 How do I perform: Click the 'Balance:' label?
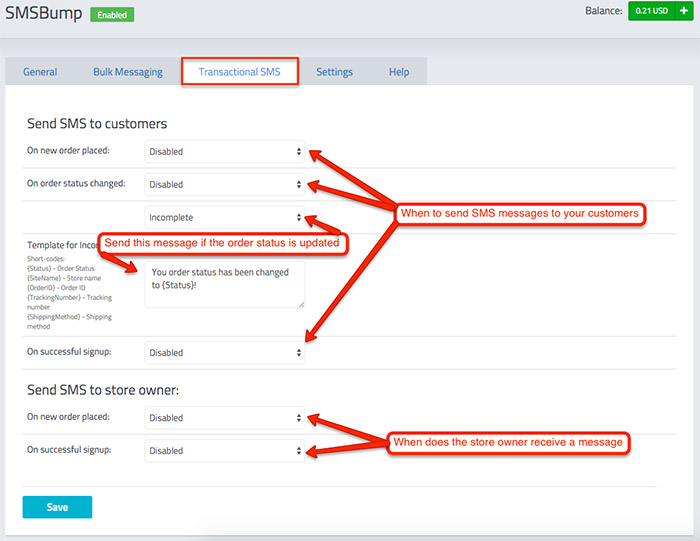(604, 11)
